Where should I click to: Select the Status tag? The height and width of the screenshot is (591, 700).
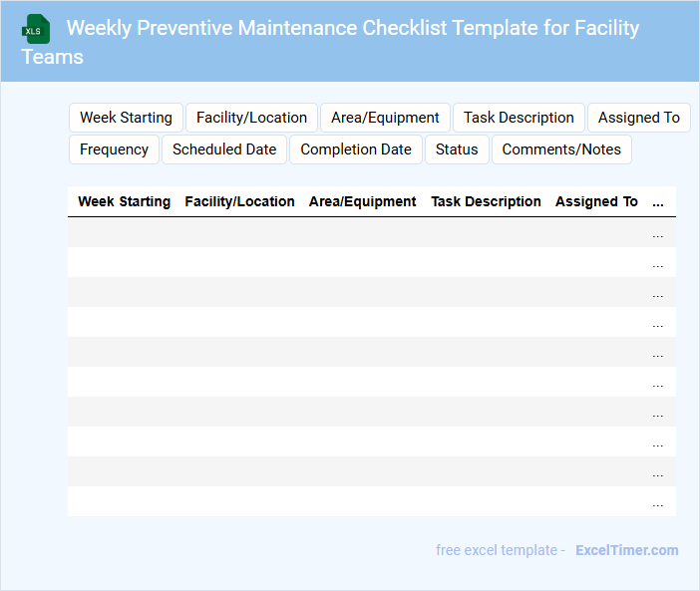click(457, 149)
